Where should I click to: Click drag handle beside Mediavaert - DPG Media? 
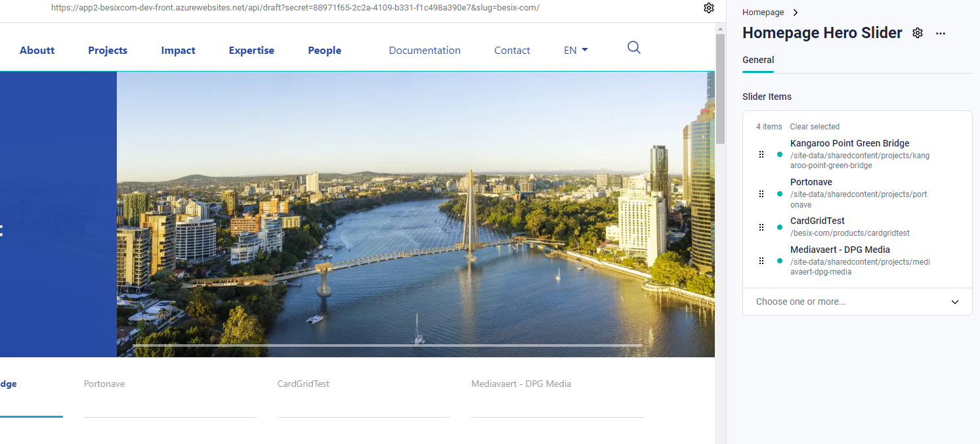tap(761, 261)
